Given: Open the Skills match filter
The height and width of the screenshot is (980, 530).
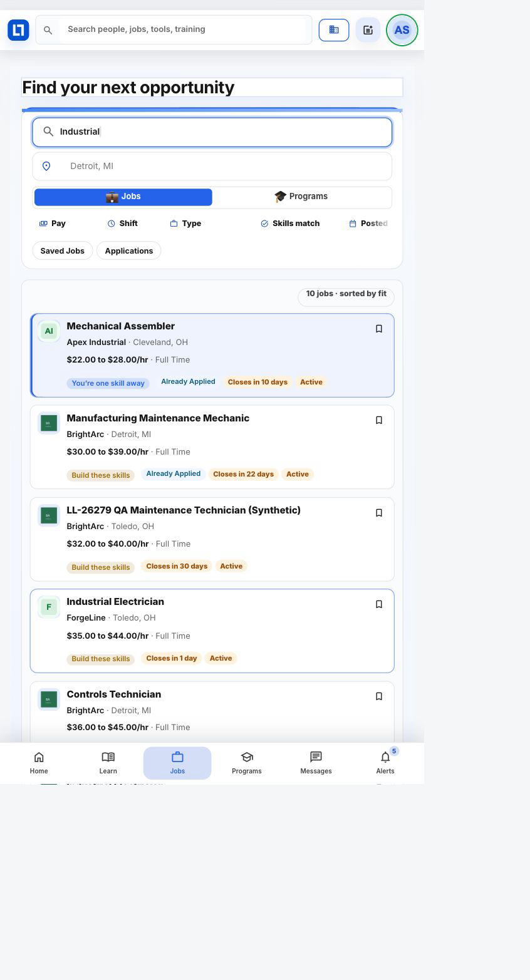Looking at the screenshot, I should (x=290, y=224).
